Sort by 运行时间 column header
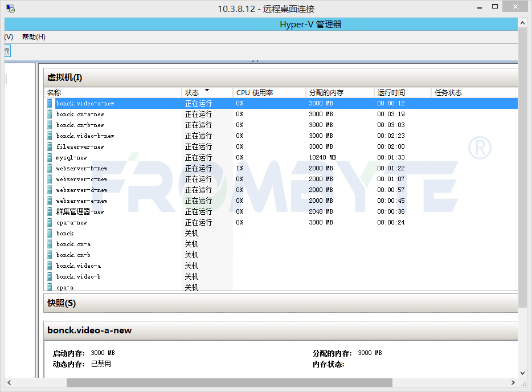532x392 pixels. [402, 92]
